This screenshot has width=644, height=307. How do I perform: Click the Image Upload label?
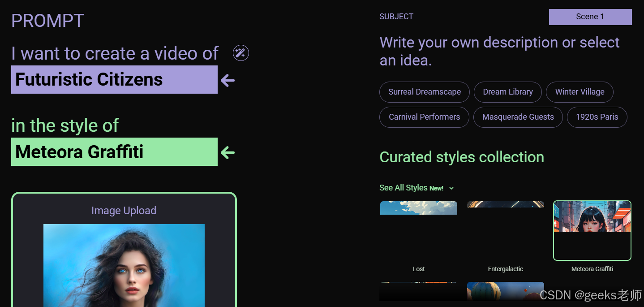coord(124,211)
